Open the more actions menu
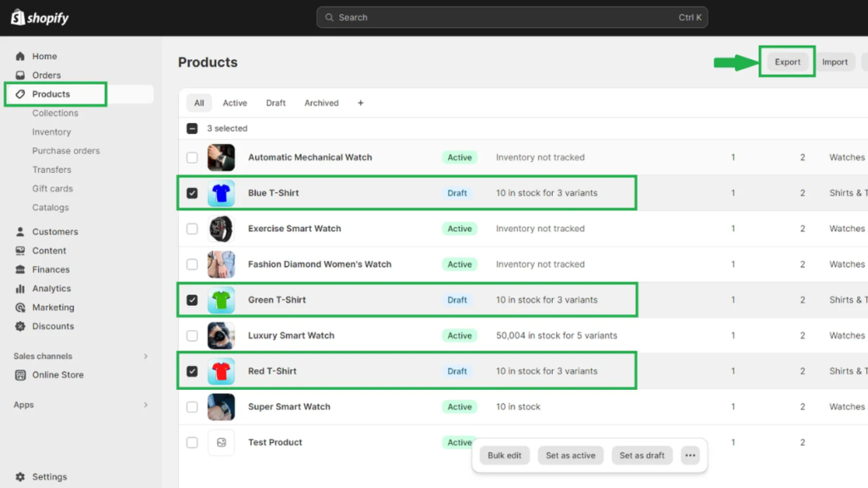 tap(689, 455)
